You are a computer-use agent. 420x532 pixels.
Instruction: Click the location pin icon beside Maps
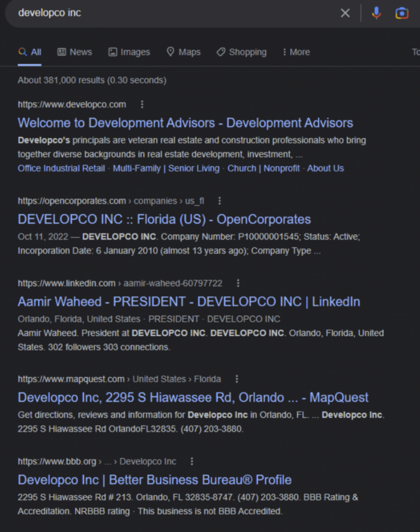(x=170, y=51)
